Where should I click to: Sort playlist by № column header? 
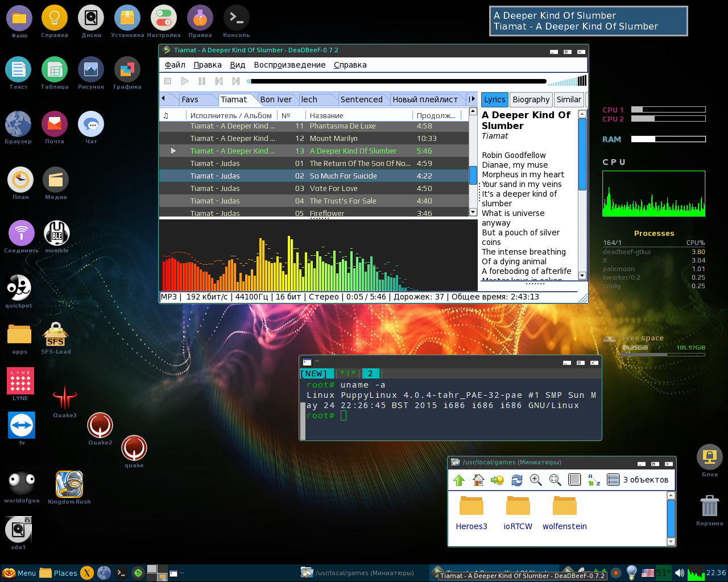(291, 115)
